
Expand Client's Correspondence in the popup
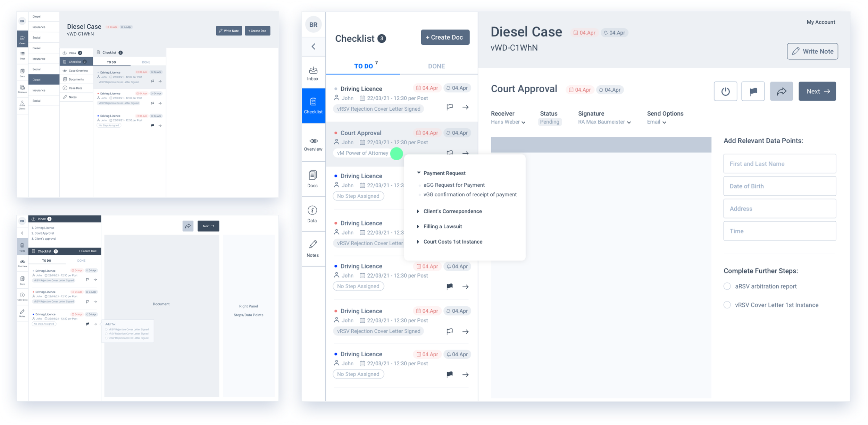coord(452,211)
